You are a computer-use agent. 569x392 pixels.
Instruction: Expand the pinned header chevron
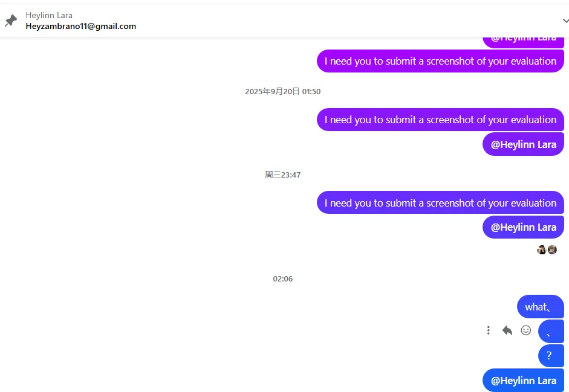565,21
